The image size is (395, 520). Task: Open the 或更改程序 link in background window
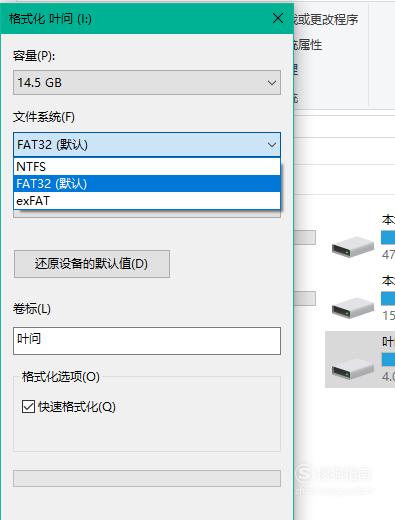click(x=326, y=20)
